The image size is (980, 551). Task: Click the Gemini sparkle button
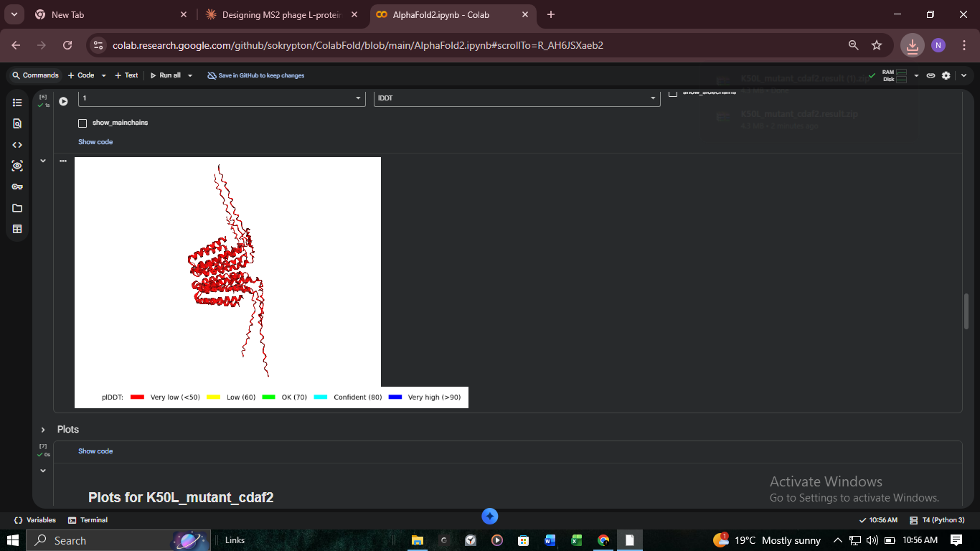pyautogui.click(x=490, y=517)
